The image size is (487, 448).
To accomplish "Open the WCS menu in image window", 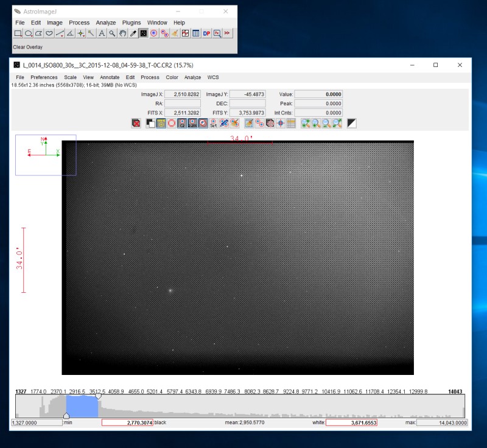I will pyautogui.click(x=213, y=77).
